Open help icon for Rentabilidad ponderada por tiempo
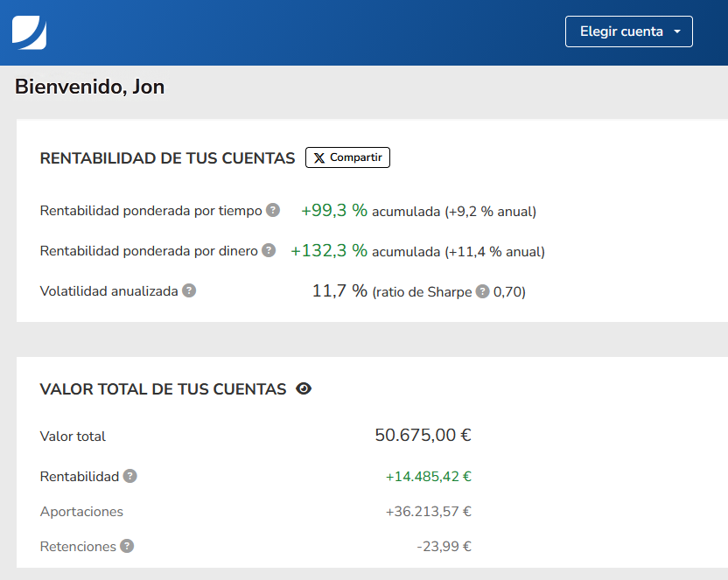 click(x=273, y=210)
